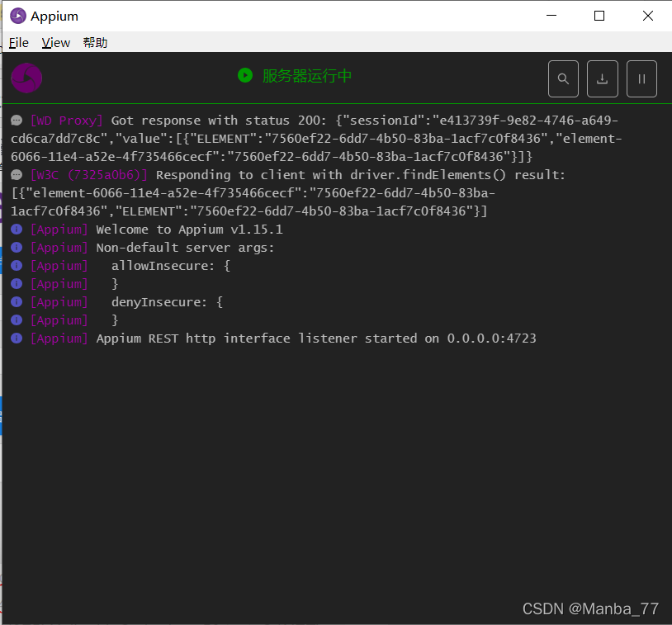This screenshot has height=625, width=672.
Task: Click 'Responding to client with driver.findElements()' text
Action: tap(331, 175)
